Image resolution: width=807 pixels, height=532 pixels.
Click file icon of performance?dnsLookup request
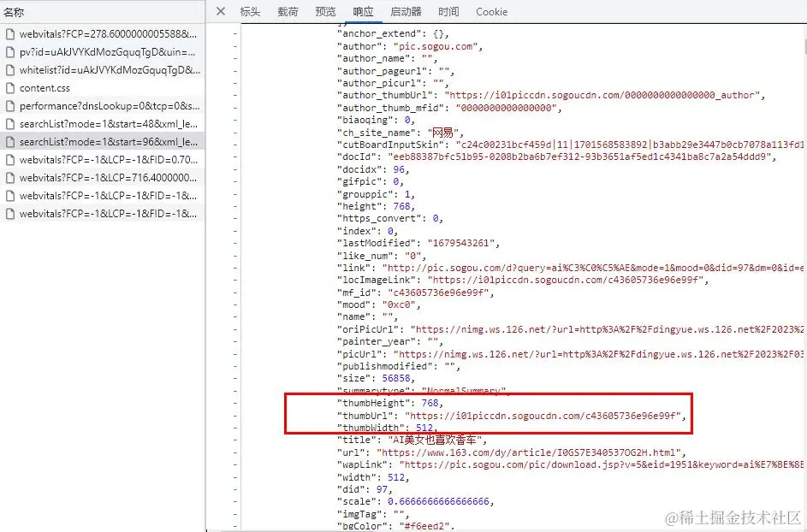(9, 106)
